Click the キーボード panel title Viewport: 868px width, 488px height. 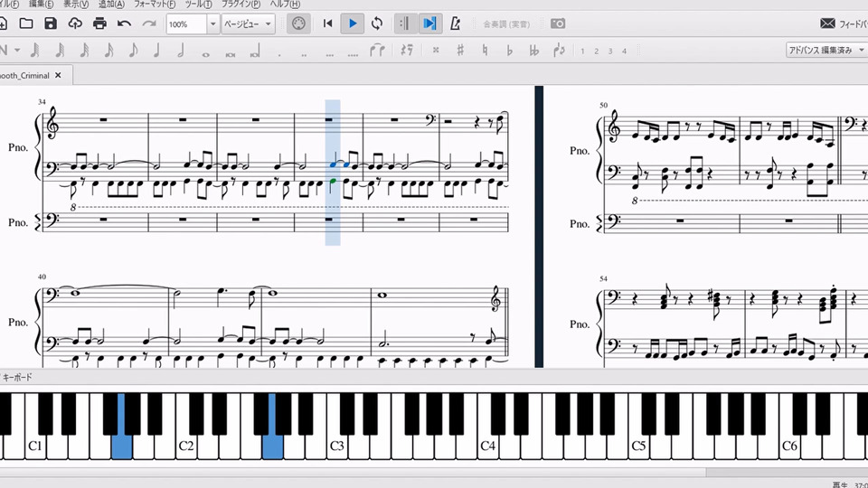point(17,378)
